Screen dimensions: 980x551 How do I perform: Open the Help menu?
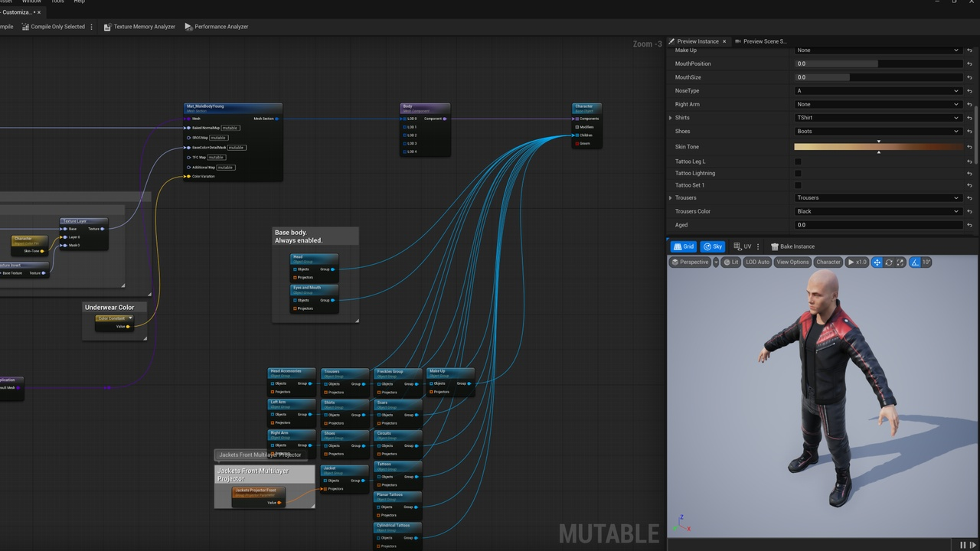79,2
